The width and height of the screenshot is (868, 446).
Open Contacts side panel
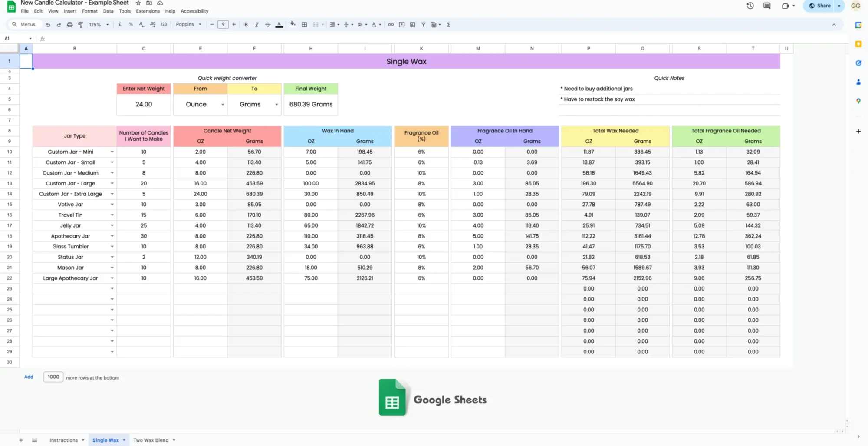(858, 82)
